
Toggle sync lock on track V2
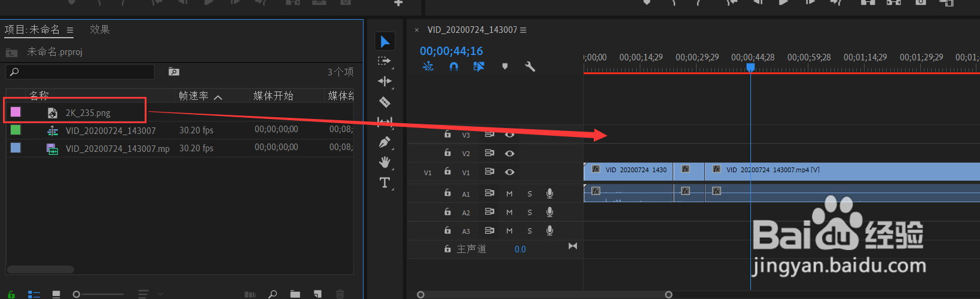489,154
